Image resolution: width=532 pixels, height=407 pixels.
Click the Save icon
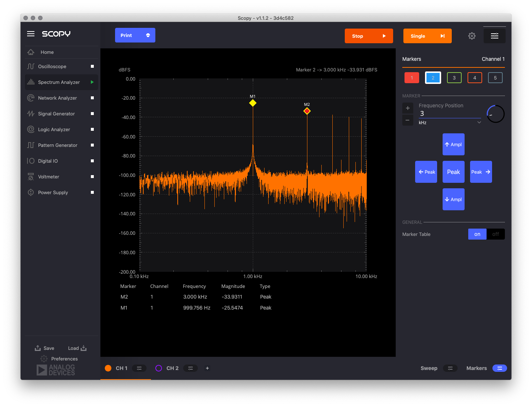point(38,348)
